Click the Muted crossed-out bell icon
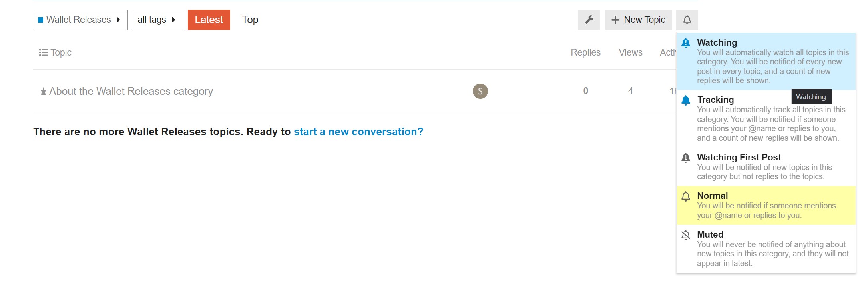 tap(686, 235)
